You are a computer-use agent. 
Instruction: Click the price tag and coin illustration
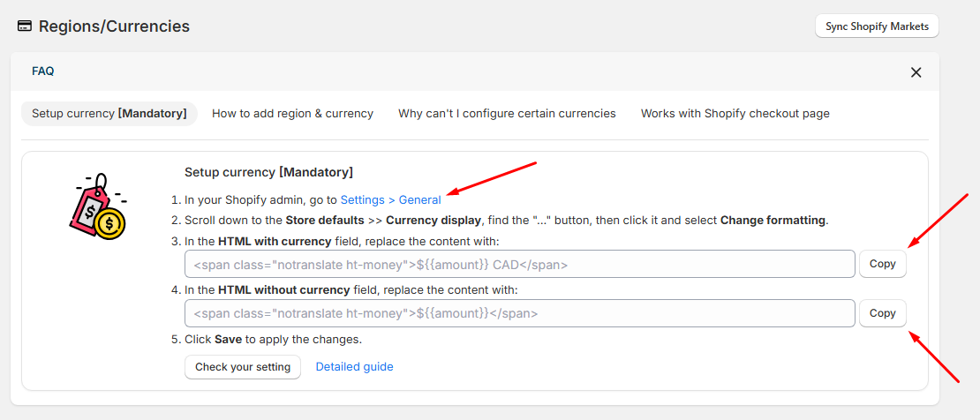pos(98,207)
